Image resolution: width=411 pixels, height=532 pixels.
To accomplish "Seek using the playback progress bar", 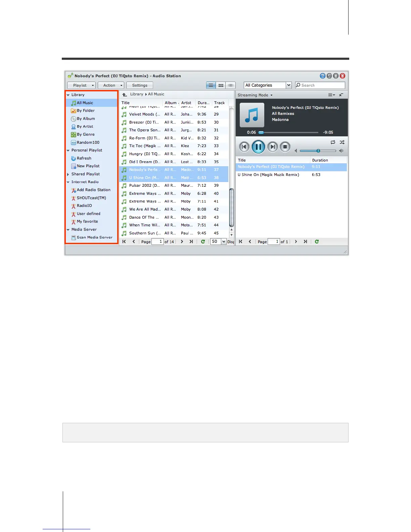I will click(289, 132).
